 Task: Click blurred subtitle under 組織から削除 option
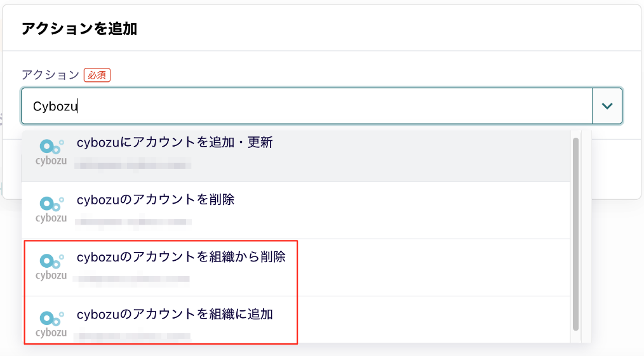click(x=133, y=279)
